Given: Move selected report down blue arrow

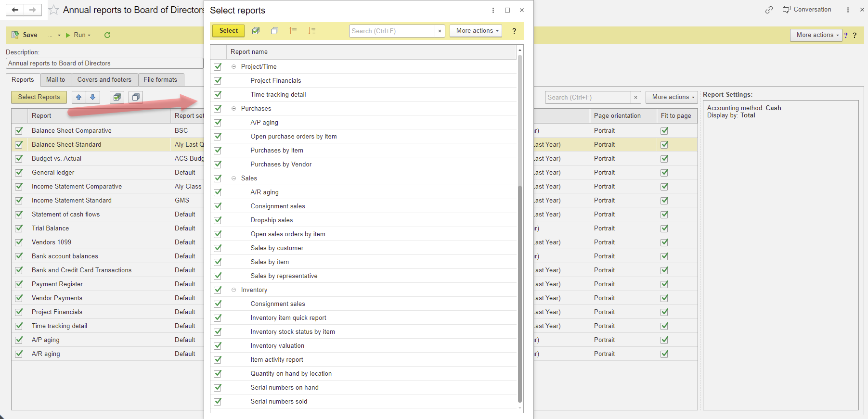Looking at the screenshot, I should pos(93,97).
